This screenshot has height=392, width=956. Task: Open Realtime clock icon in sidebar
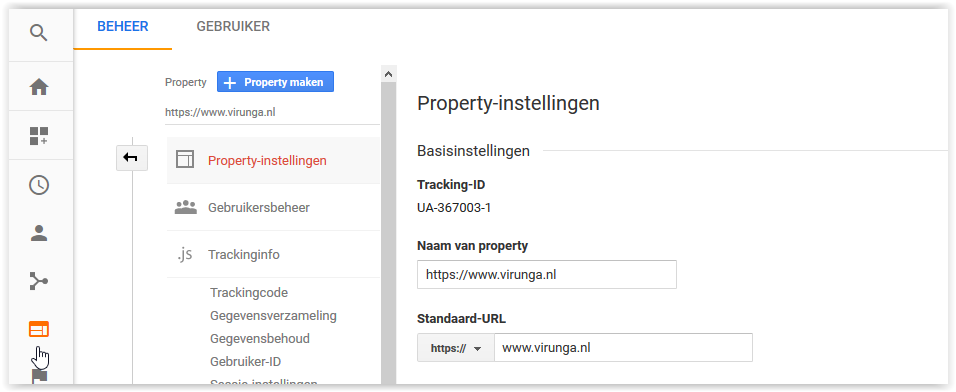(x=39, y=185)
